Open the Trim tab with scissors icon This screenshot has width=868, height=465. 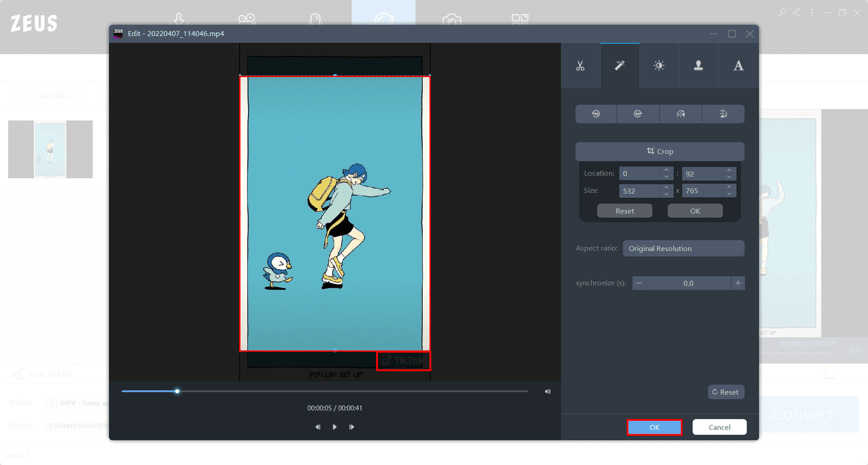coord(580,66)
